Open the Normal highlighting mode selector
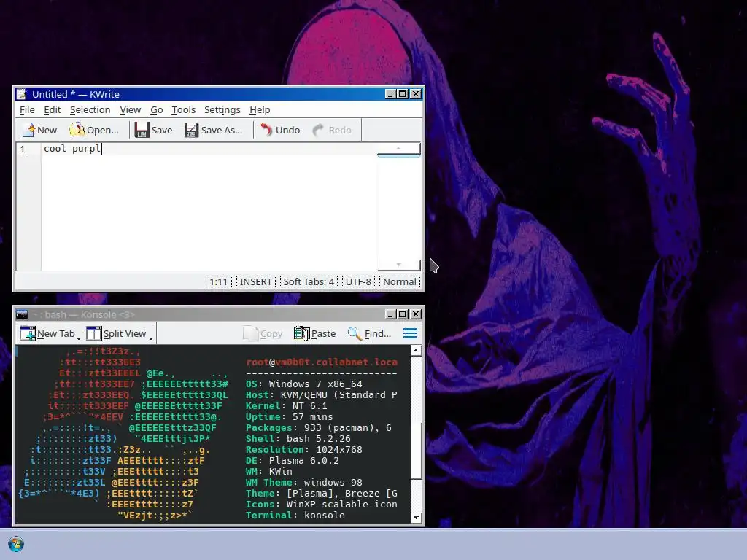This screenshot has height=560, width=747. [x=400, y=282]
